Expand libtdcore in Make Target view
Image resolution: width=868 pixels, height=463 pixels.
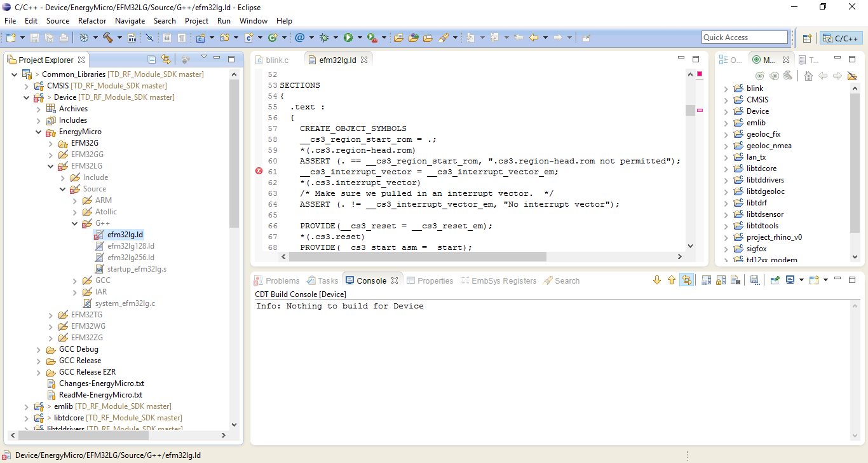726,169
